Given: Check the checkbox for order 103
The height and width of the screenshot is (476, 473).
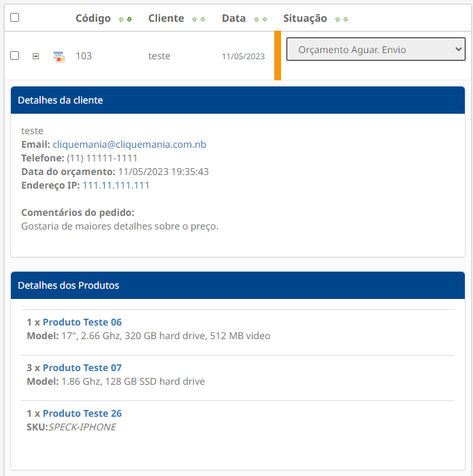Looking at the screenshot, I should (x=14, y=56).
